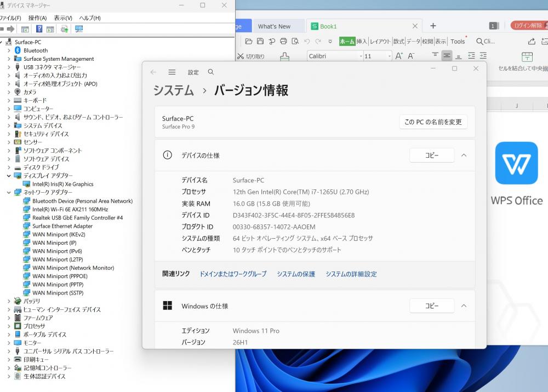
Task: Click the WPS decrease indent icon
Action: tap(471, 55)
